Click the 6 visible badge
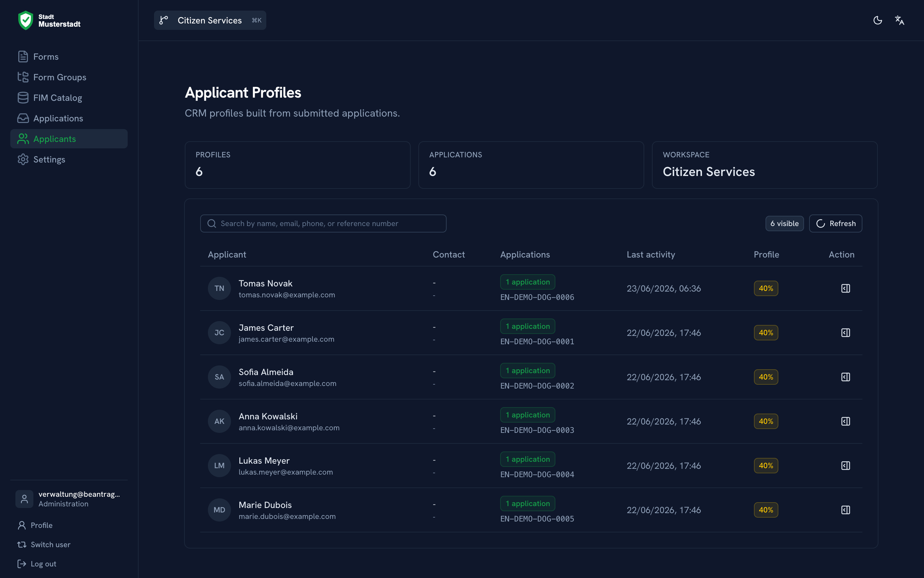Viewport: 924px width, 578px height. [x=784, y=223]
